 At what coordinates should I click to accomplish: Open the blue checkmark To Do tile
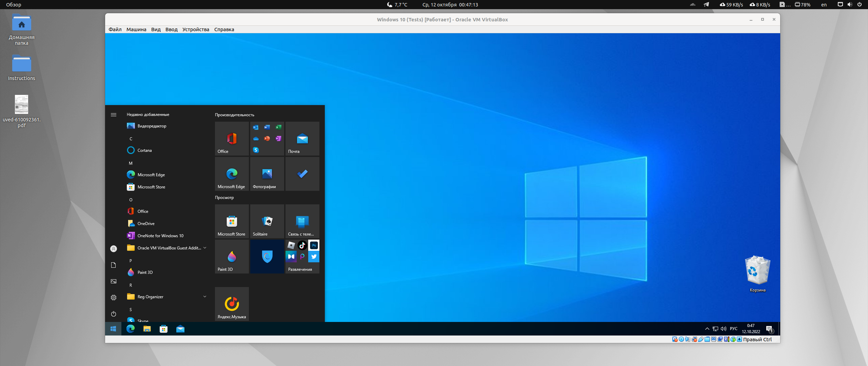[x=302, y=174]
